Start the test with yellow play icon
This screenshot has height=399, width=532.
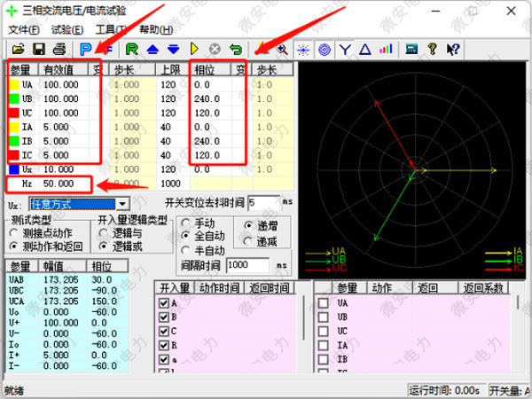[x=193, y=48]
